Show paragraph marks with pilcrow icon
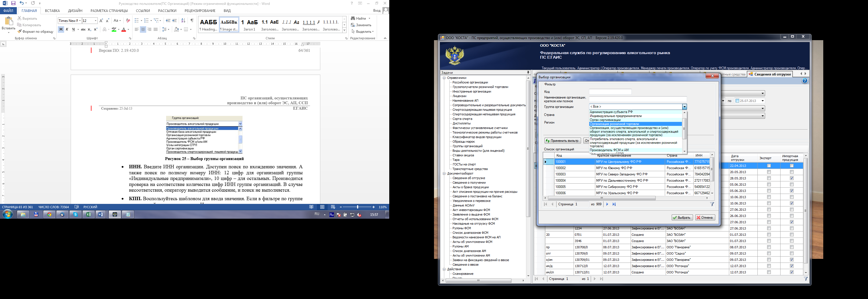 coord(192,21)
